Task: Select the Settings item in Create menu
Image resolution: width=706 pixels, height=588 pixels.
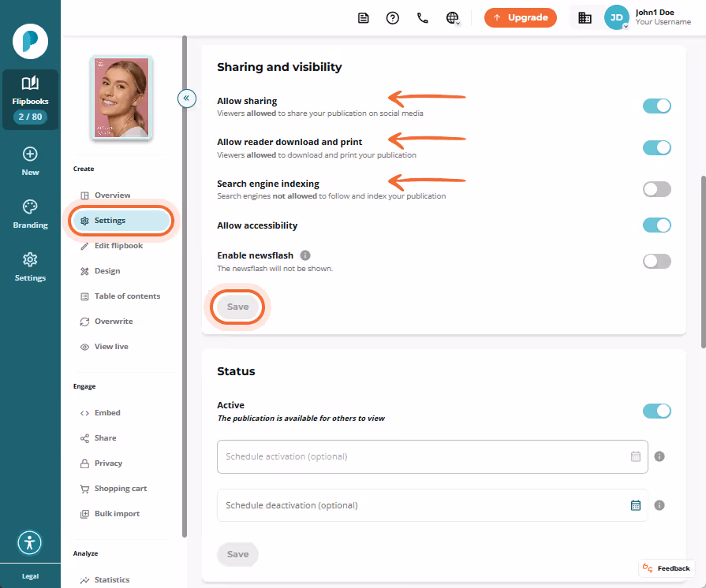Action: 121,221
